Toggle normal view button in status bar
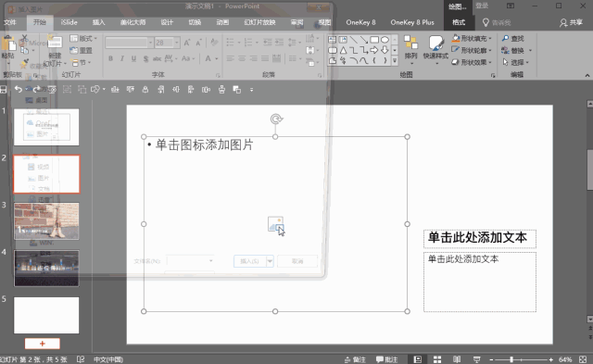This screenshot has height=364, width=593. click(418, 359)
